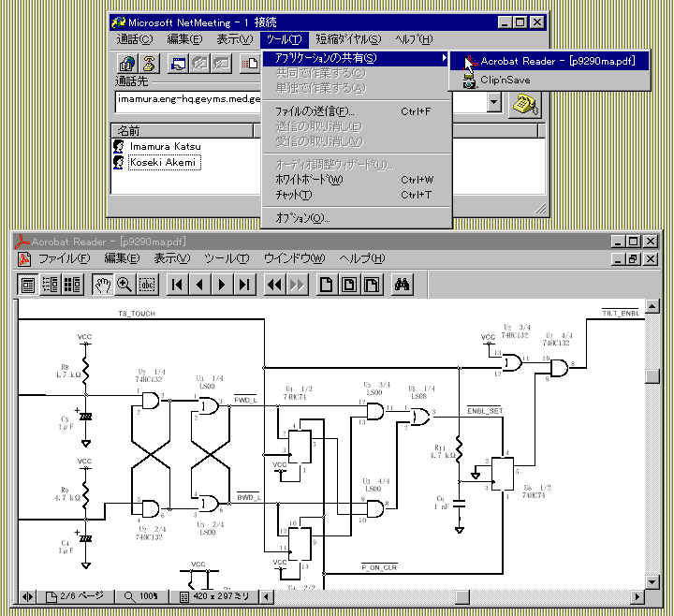
Task: Select アプリケーションの共有(S) menu entry
Action: 355,58
